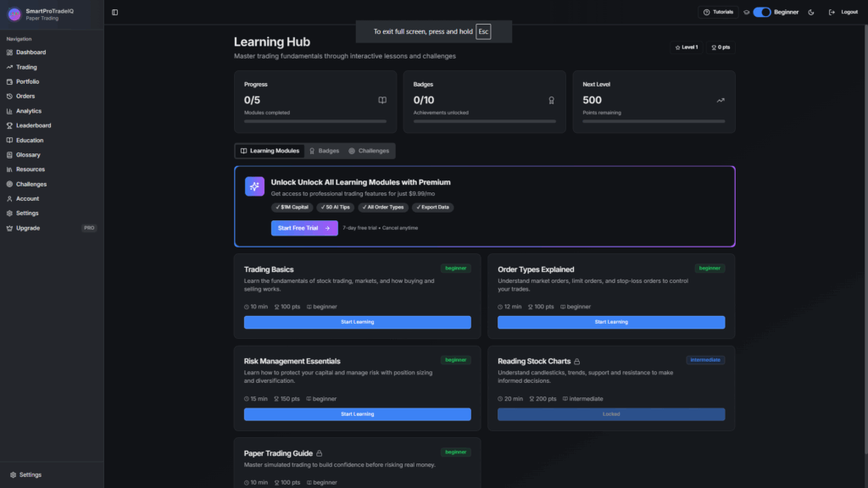Start Learning Risk Management Essentials module
The height and width of the screenshot is (488, 868).
tap(357, 414)
